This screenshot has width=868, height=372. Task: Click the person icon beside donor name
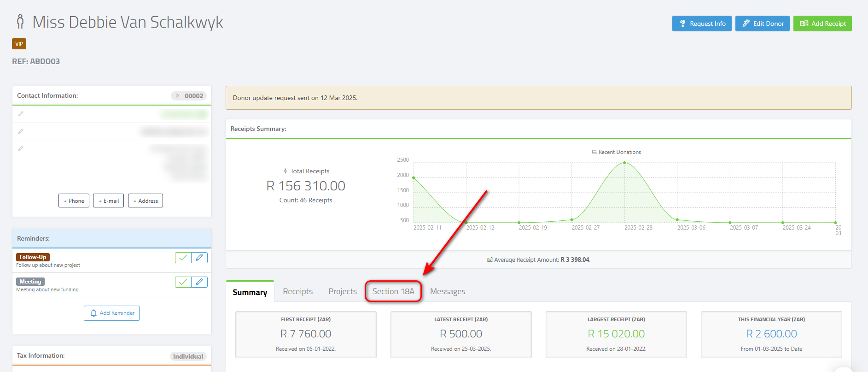(x=20, y=22)
